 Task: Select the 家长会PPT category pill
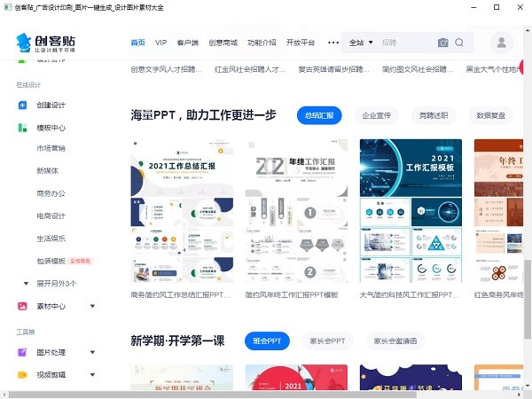[328, 341]
